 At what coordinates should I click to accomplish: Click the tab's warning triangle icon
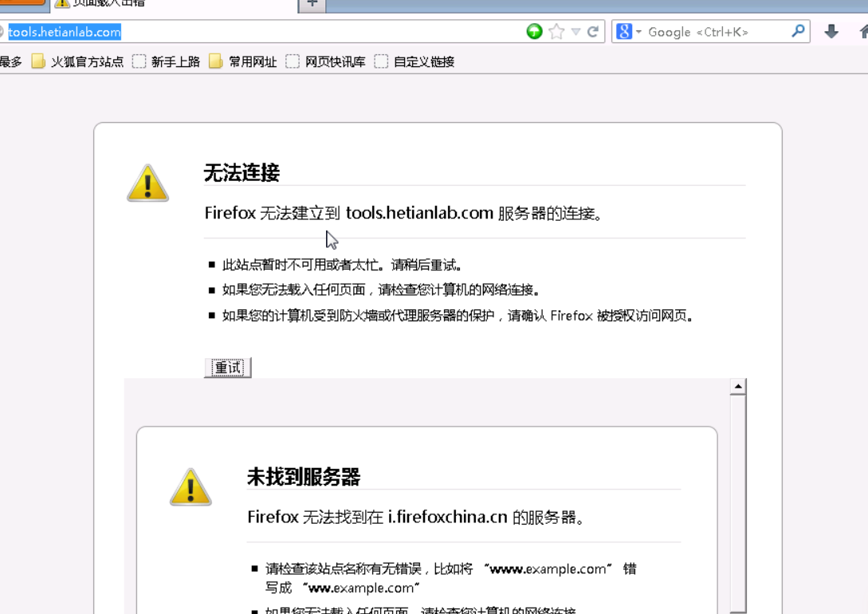pyautogui.click(x=62, y=2)
